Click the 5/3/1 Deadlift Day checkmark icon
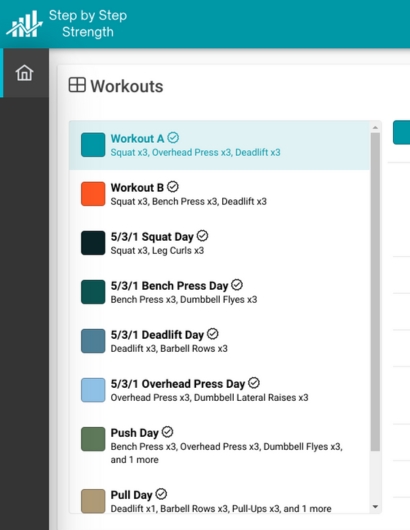This screenshot has width=410, height=530. point(213,334)
